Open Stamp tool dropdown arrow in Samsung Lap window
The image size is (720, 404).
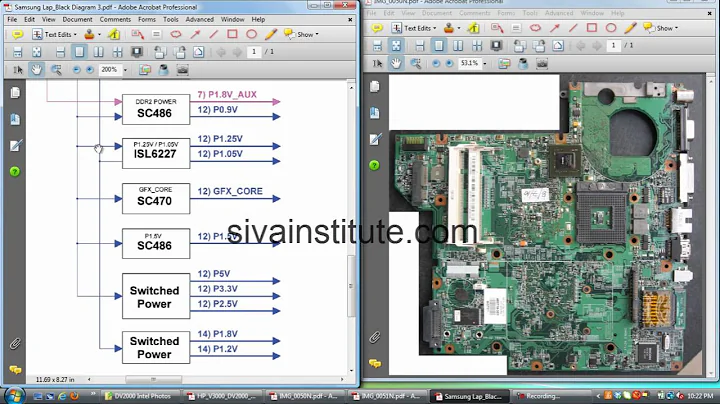pos(99,34)
